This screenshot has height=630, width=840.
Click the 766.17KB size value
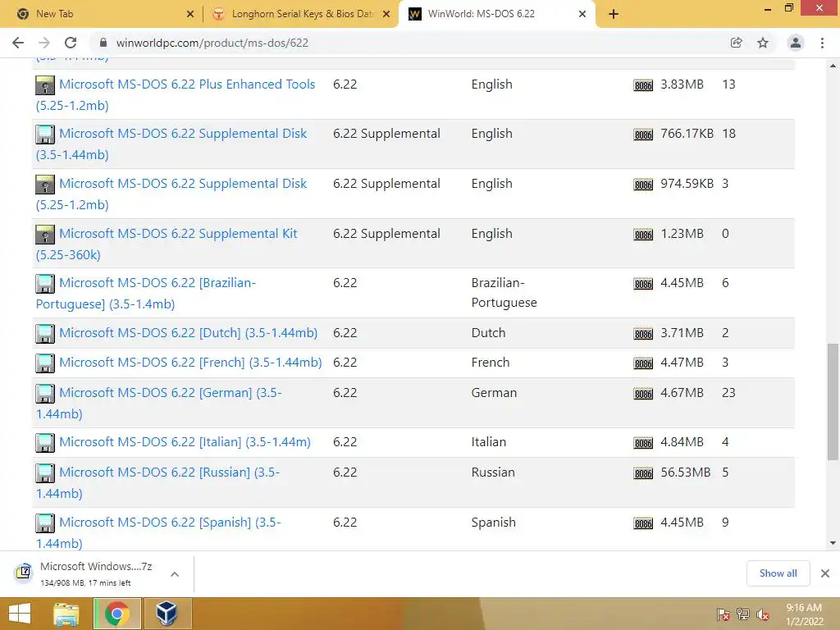coord(687,134)
